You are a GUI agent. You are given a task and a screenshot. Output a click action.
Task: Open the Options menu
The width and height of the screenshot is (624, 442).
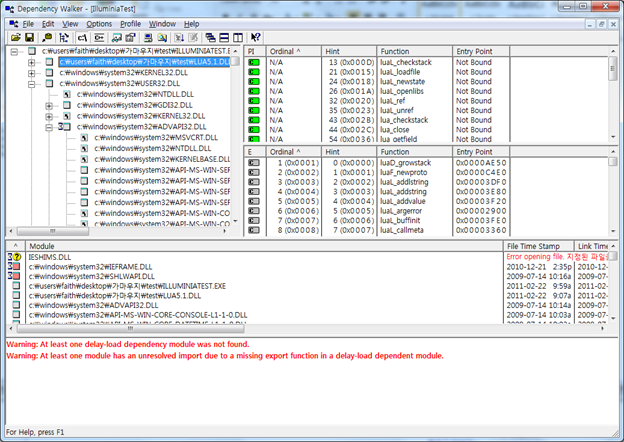(x=99, y=24)
